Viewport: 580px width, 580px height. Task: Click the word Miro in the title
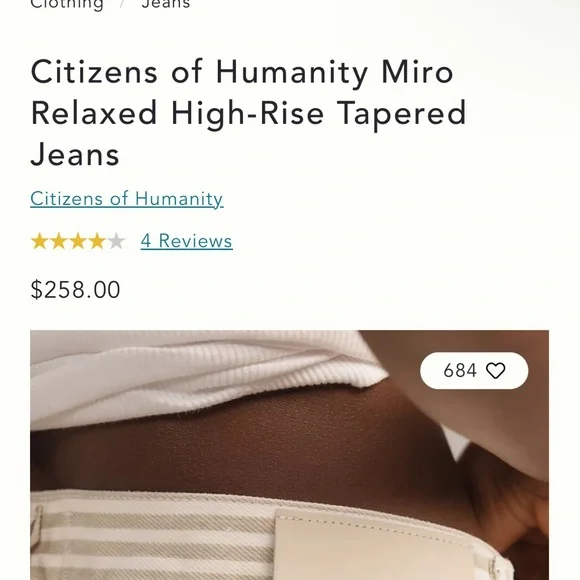coord(417,72)
